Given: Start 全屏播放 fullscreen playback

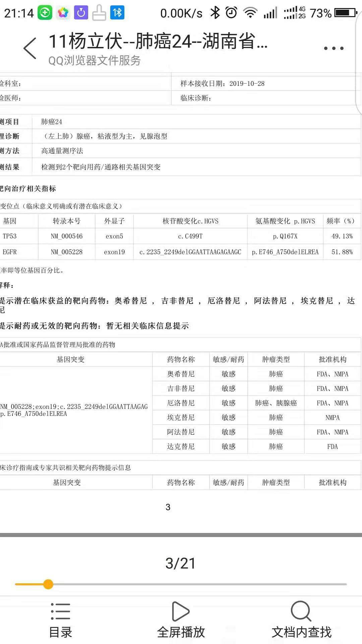Looking at the screenshot, I should [x=181, y=621].
